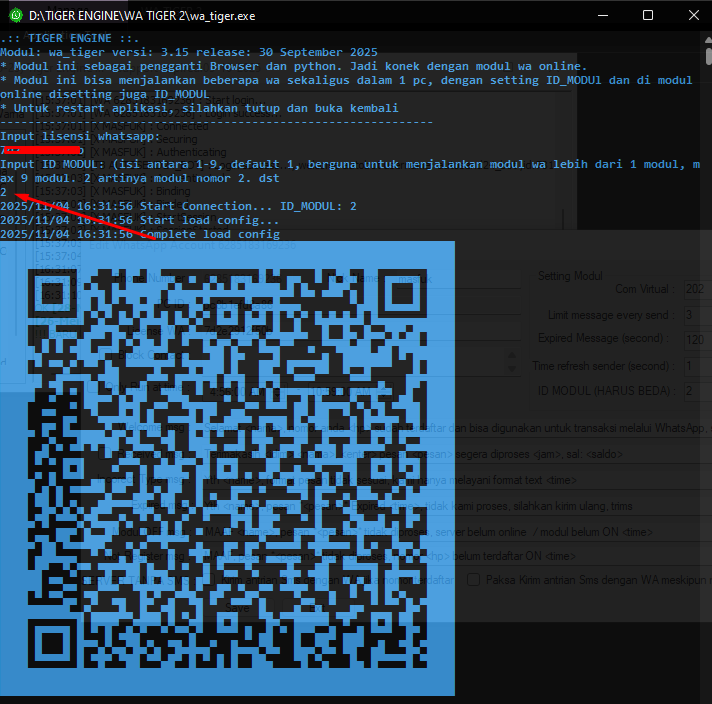Click the 'modul belum ON <time>' message field

580,532
